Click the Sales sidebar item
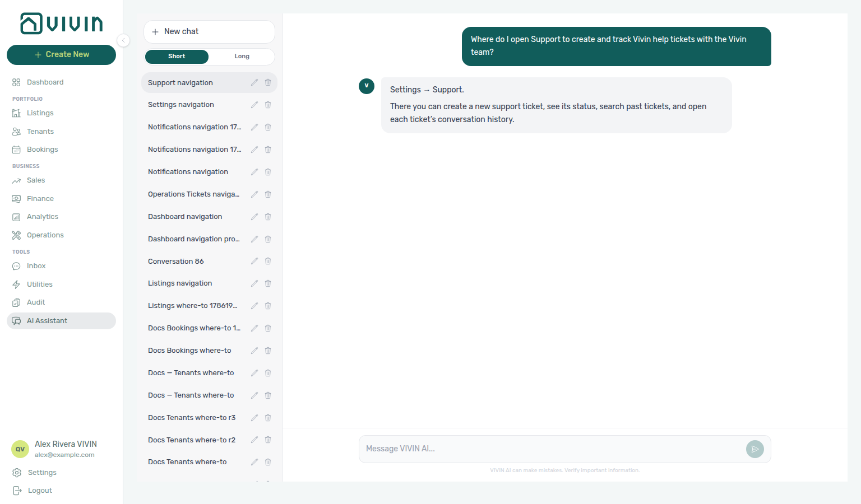The width and height of the screenshot is (861, 504). click(x=61, y=180)
